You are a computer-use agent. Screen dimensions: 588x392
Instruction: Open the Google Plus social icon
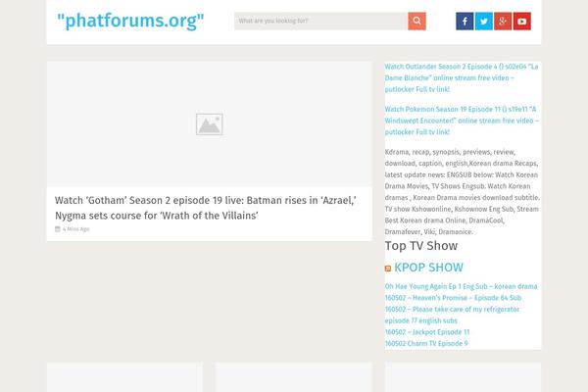pos(503,21)
